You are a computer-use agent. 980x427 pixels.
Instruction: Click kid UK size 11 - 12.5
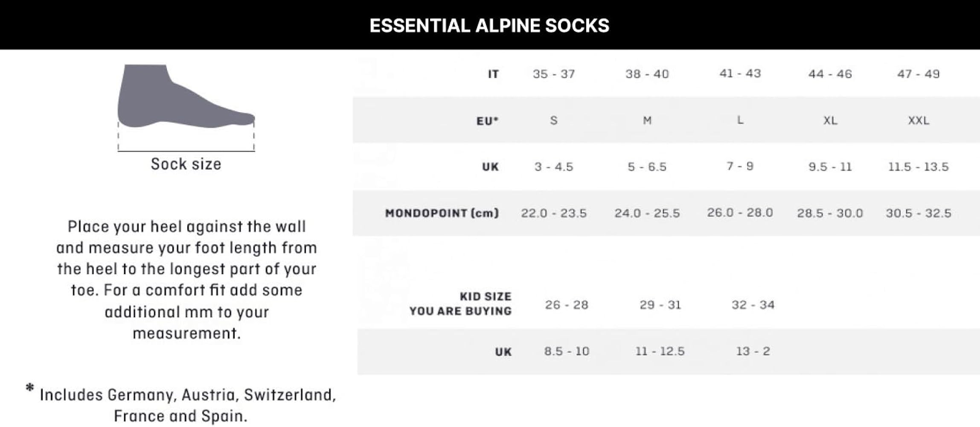660,351
